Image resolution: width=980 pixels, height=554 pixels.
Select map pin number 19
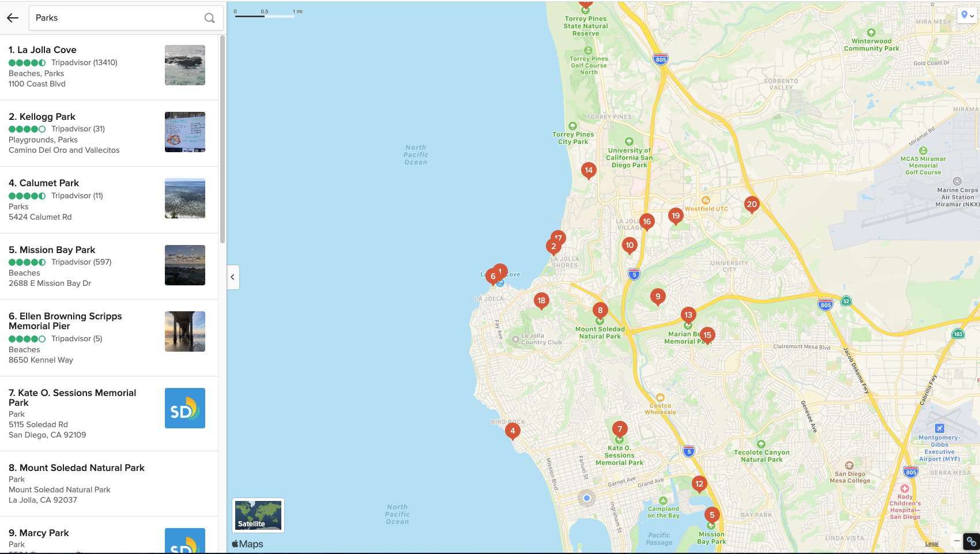coord(676,216)
